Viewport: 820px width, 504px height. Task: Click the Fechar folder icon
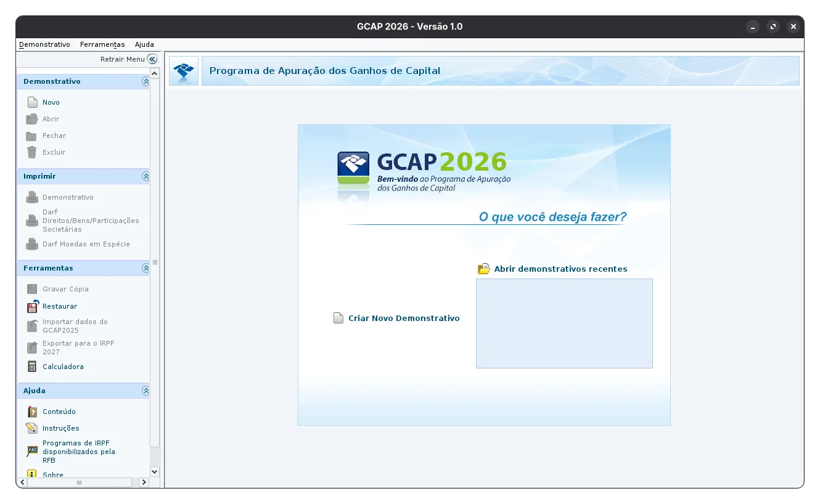click(x=31, y=136)
